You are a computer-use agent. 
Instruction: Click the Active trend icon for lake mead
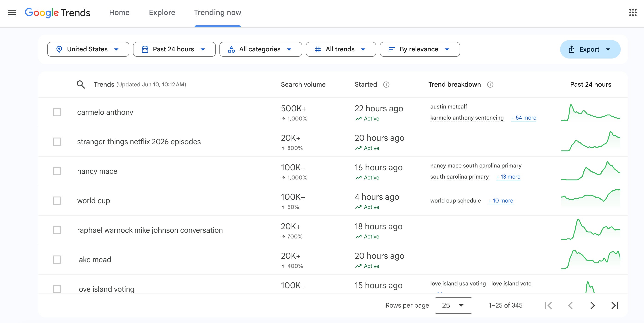point(358,266)
